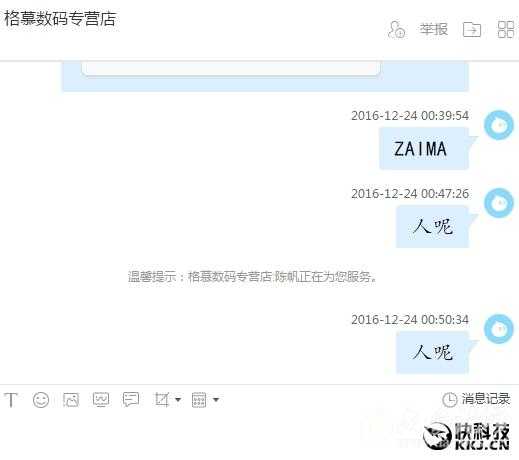This screenshot has height=460, width=519.
Task: Open the quick phrases speech bubble icon
Action: (x=131, y=399)
